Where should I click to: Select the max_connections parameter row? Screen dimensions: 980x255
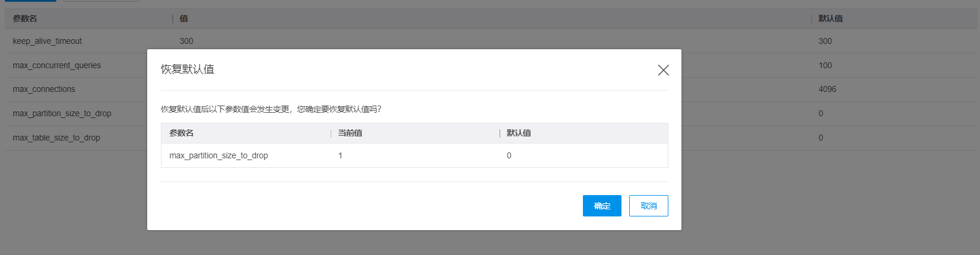44,89
